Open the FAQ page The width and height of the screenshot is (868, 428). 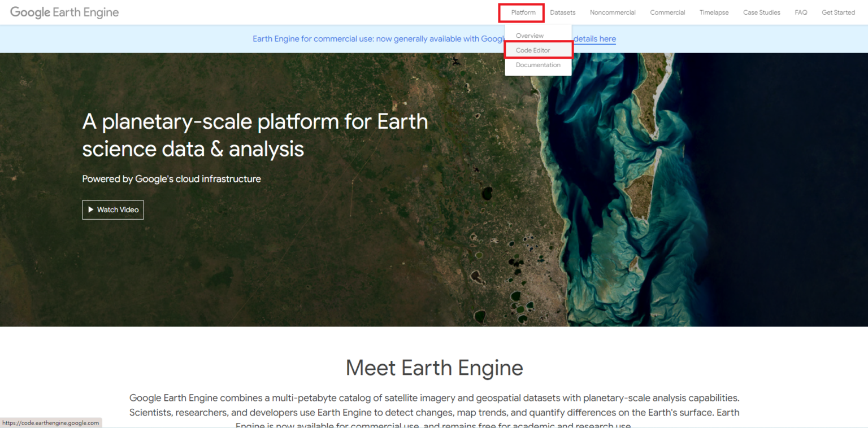[801, 12]
